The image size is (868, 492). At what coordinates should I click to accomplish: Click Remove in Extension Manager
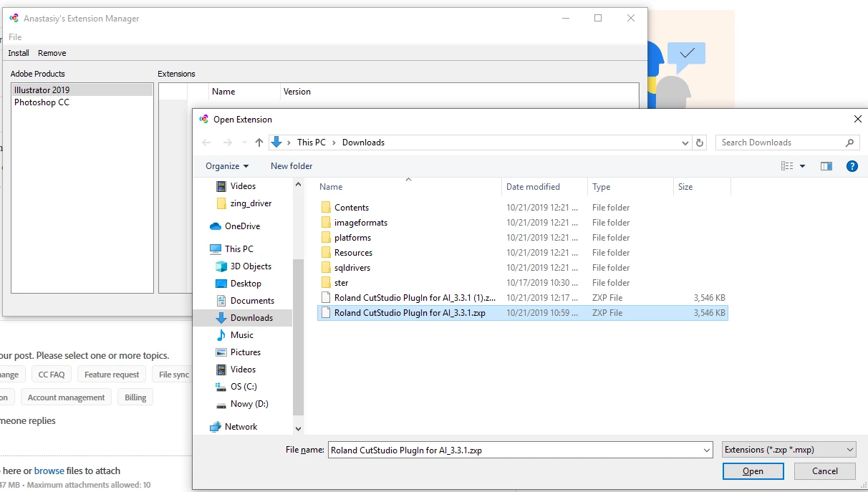[52, 53]
